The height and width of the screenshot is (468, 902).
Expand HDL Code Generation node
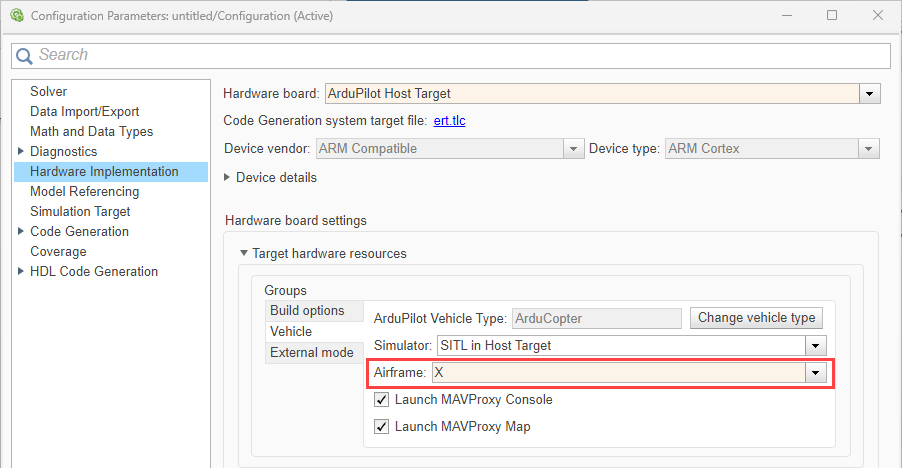(x=21, y=271)
